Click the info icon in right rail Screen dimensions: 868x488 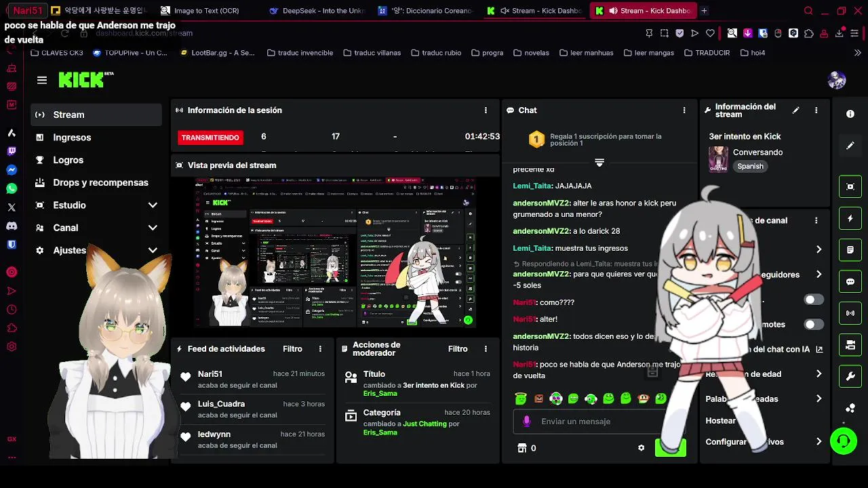850,114
